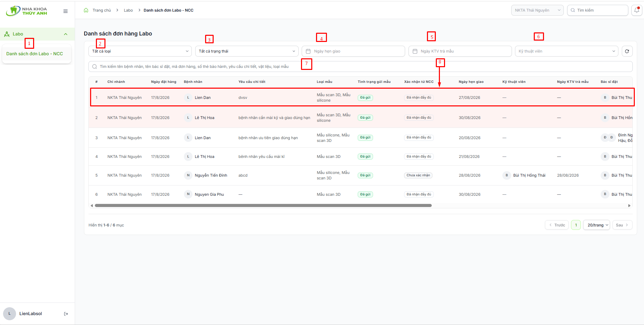The height and width of the screenshot is (325, 644).
Task: Open the 'Tất cả loại' type dropdown
Action: [140, 51]
